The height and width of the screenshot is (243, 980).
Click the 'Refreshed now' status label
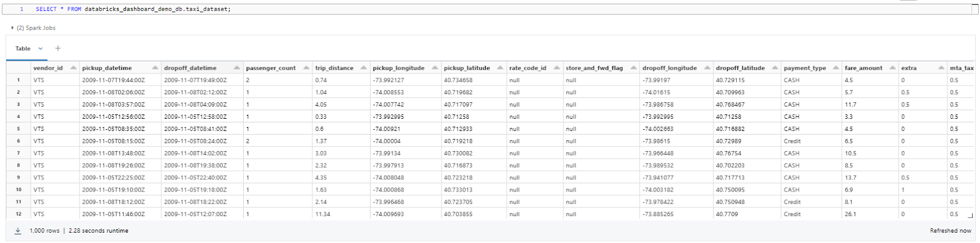(950, 231)
